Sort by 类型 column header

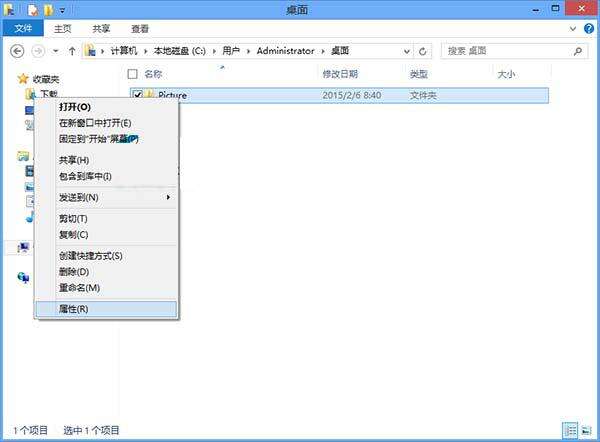pyautogui.click(x=419, y=74)
